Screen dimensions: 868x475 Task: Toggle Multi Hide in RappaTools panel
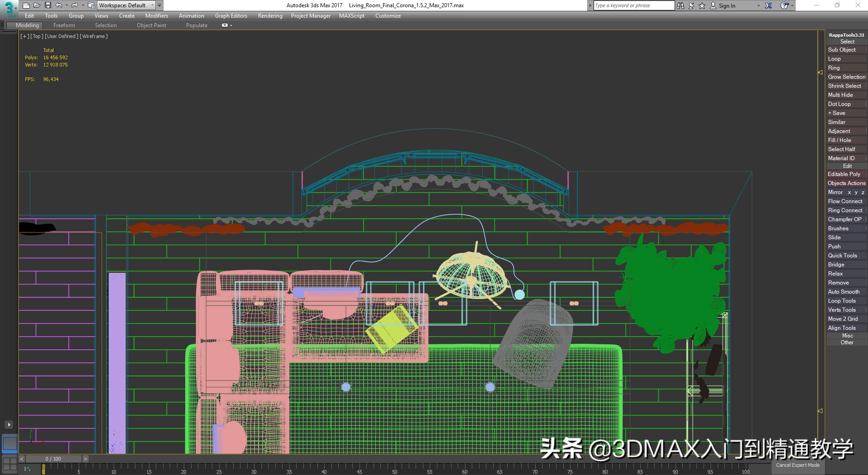(x=846, y=95)
